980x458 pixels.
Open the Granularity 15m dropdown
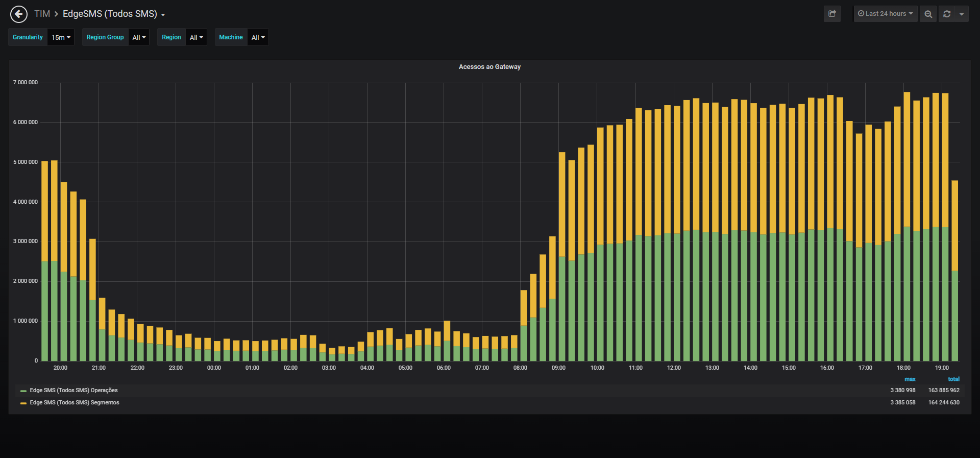click(x=61, y=37)
